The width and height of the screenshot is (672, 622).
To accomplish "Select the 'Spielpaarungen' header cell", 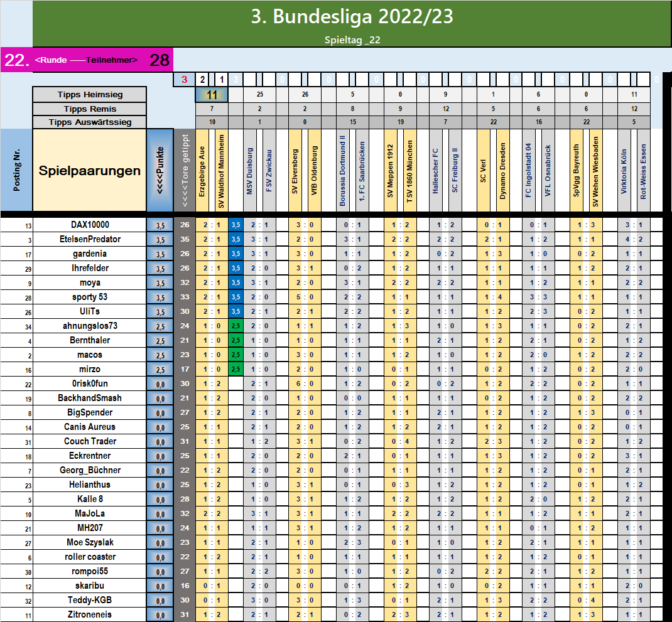I will (90, 171).
